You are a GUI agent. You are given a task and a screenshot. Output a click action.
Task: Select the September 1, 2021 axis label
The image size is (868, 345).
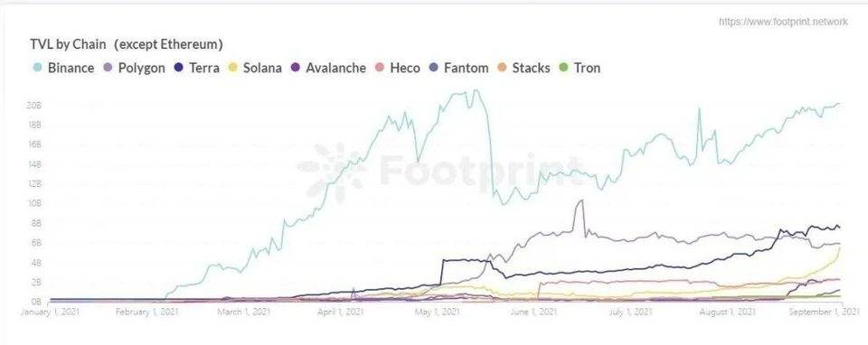pyautogui.click(x=824, y=312)
